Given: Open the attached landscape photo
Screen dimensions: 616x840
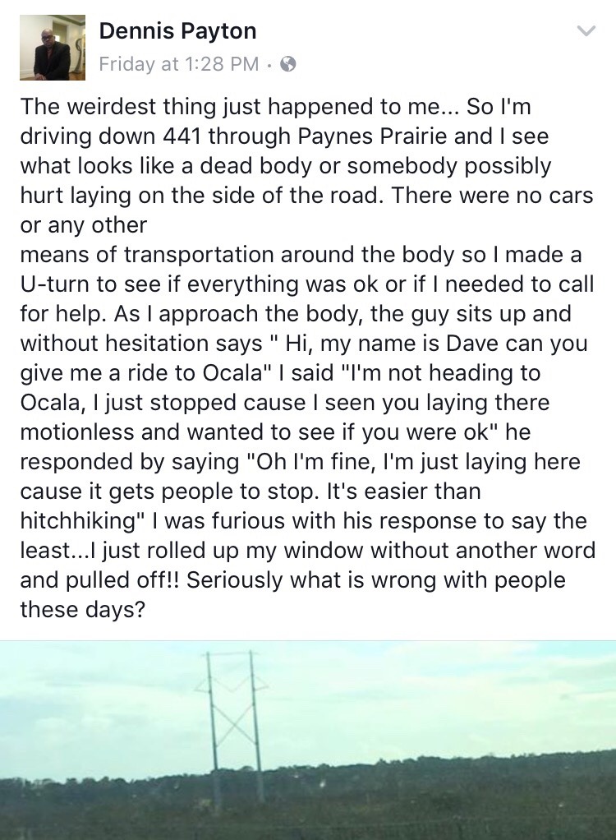Looking at the screenshot, I should [x=308, y=740].
